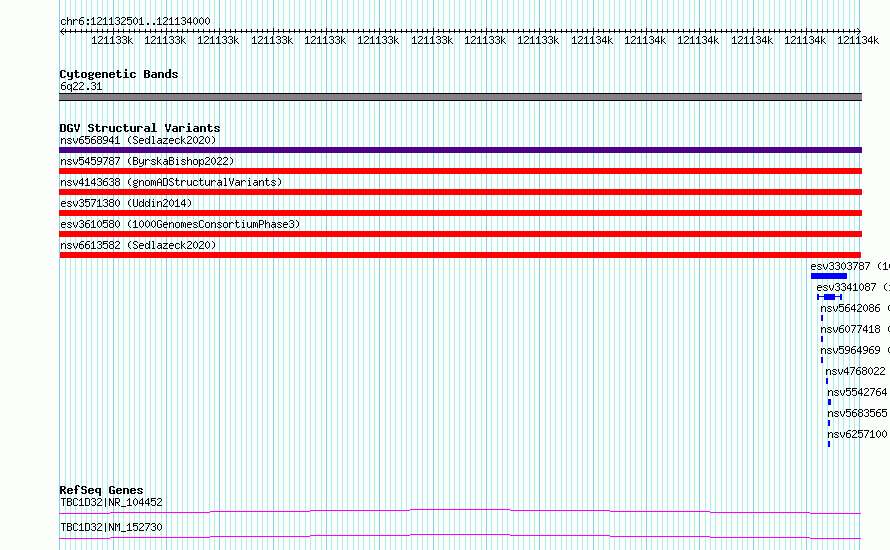This screenshot has width=890, height=550.
Task: Select the blue tick under nsv4768022
Action: pyautogui.click(x=827, y=381)
